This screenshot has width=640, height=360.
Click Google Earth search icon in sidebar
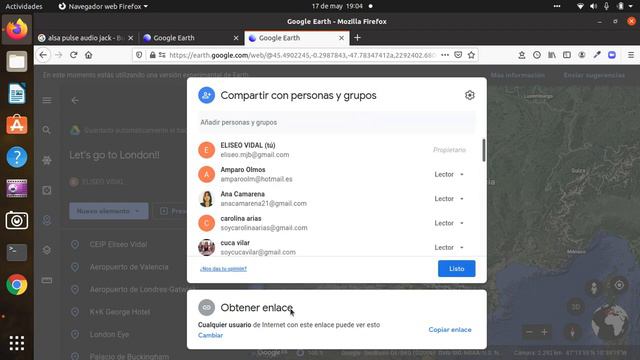pyautogui.click(x=47, y=130)
